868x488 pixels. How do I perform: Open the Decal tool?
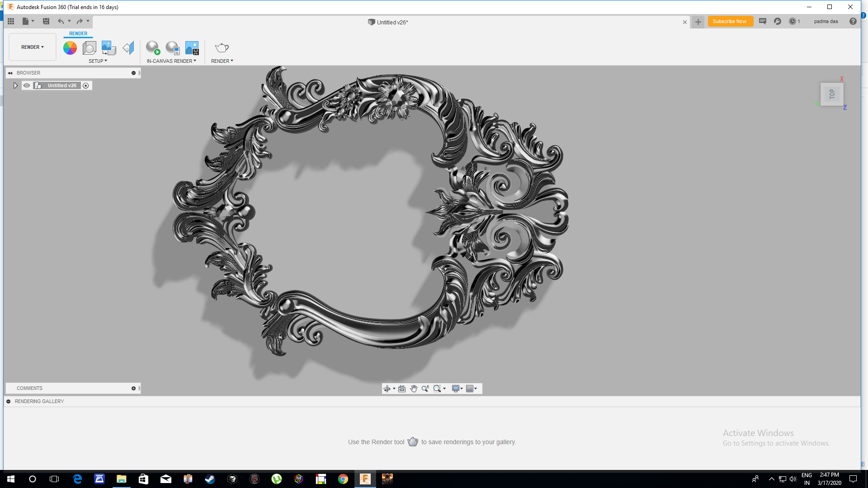pyautogui.click(x=109, y=48)
